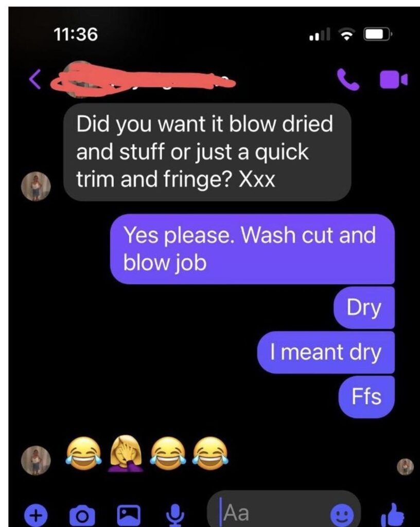Tap sender avatar beside the emoji row
This screenshot has width=420, height=527.
(x=36, y=461)
